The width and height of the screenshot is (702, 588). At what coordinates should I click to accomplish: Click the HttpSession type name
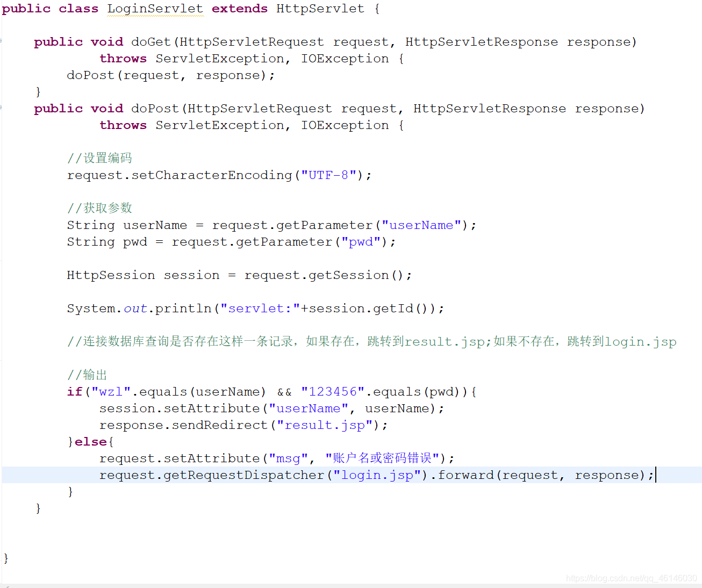(x=111, y=275)
